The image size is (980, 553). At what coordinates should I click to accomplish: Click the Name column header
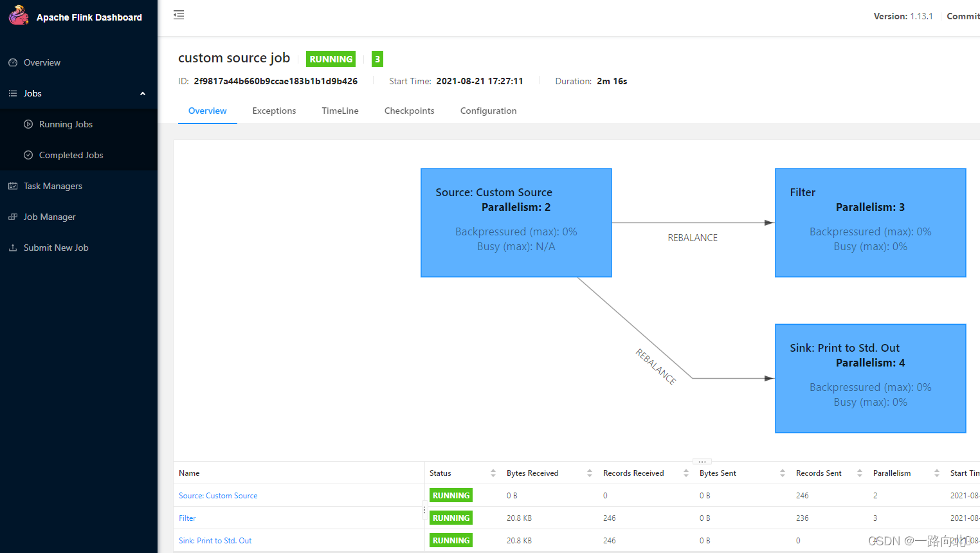pos(189,473)
